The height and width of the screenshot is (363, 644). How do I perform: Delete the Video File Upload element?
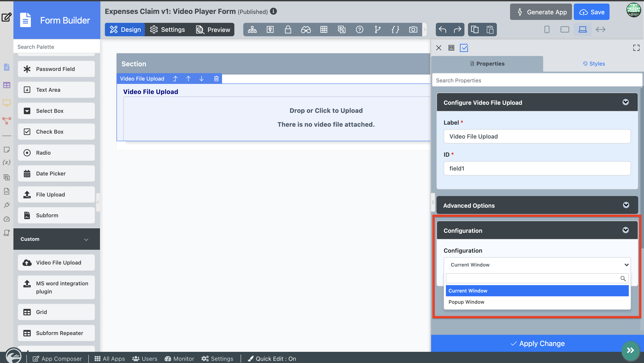tap(216, 79)
